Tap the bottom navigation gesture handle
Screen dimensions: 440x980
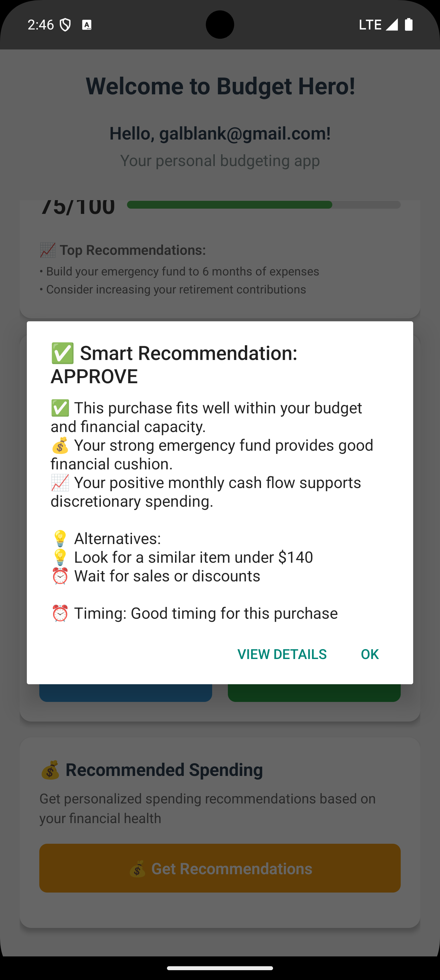coord(220,968)
